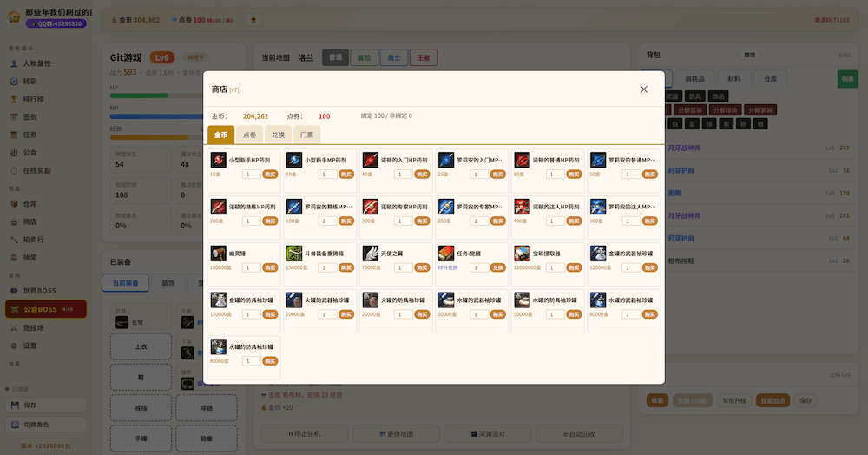Select the 诺顿的达人HP药剂 icon
This screenshot has width=868, height=455.
(x=522, y=207)
